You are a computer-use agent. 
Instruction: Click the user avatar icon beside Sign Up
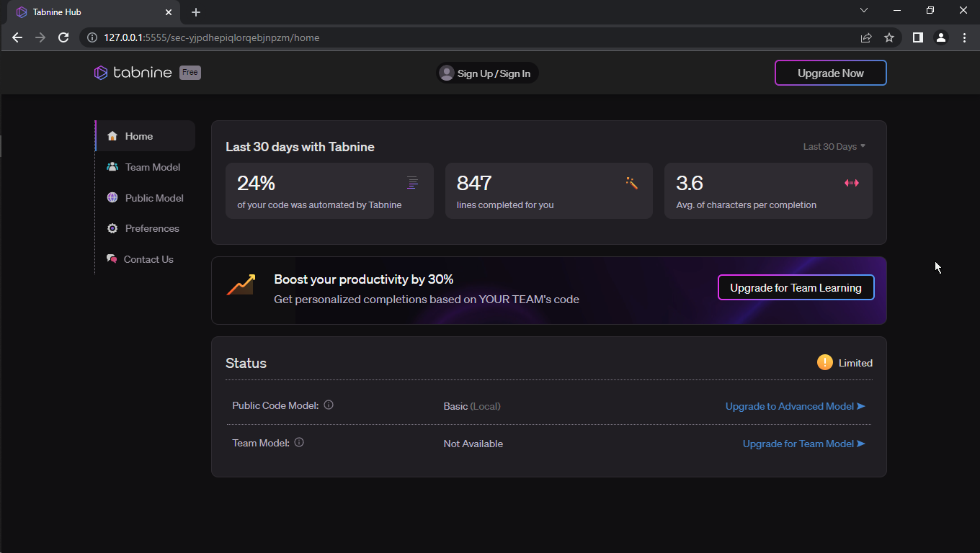click(447, 73)
